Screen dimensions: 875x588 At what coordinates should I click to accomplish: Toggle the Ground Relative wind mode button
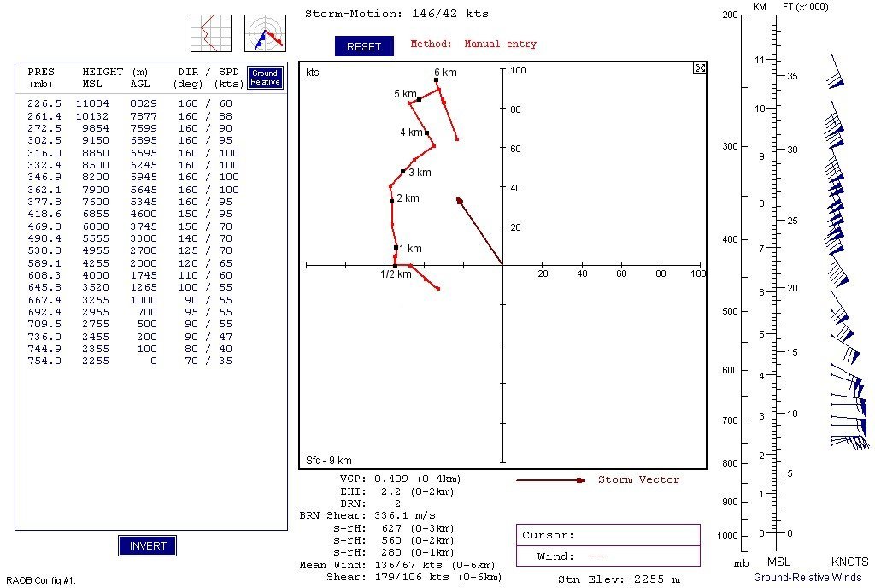(x=265, y=78)
